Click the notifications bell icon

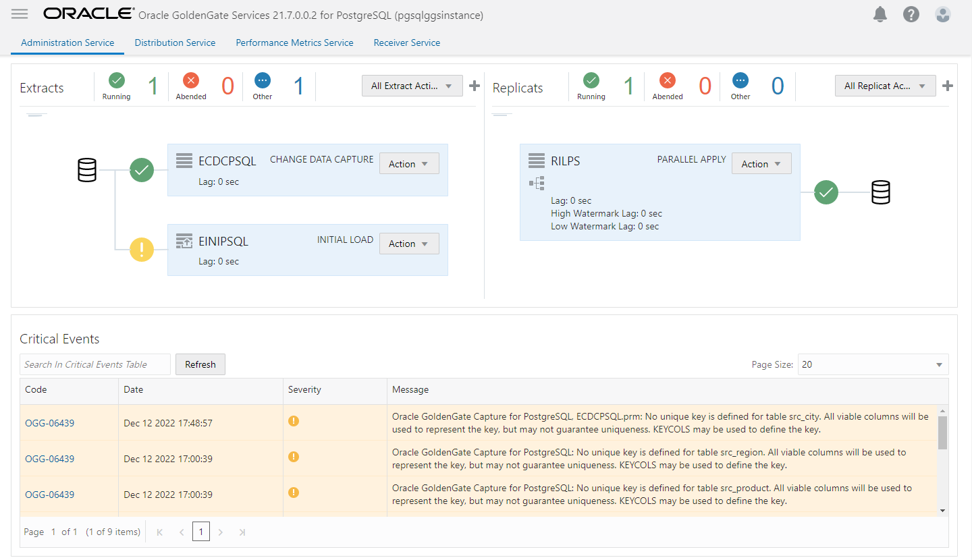tap(880, 13)
